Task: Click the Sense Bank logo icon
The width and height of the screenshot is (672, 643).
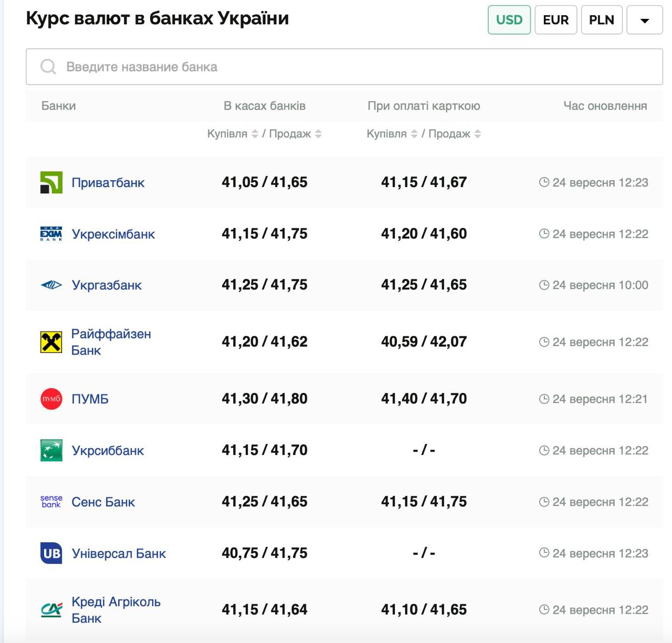Action: point(51,502)
